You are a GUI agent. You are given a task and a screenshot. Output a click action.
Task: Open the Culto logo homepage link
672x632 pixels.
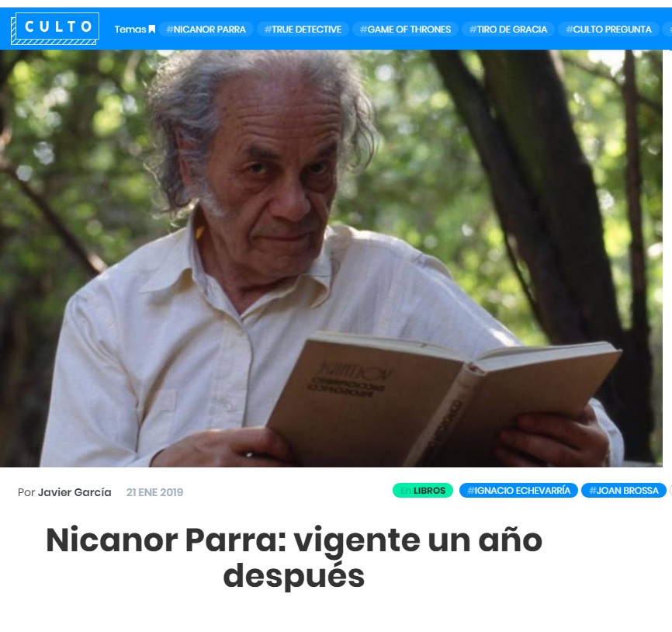(55, 28)
